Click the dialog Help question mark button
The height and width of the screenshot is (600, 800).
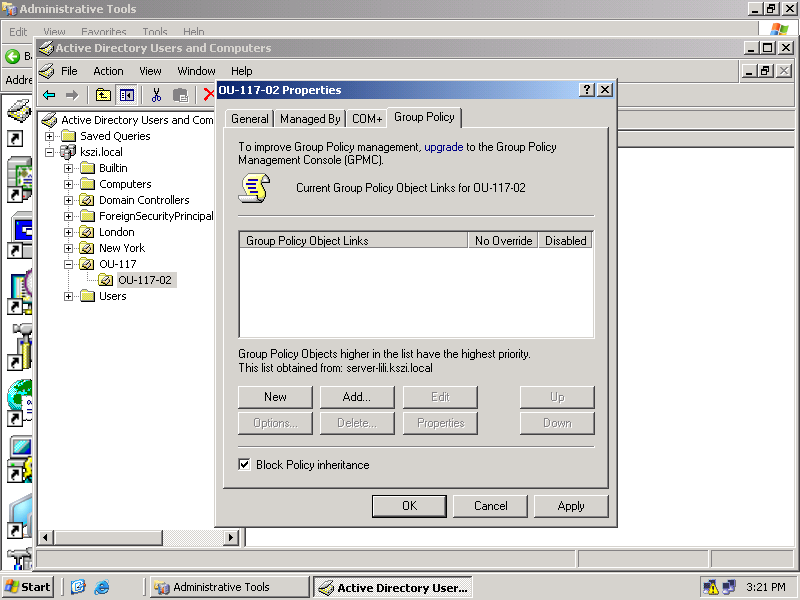[x=587, y=90]
